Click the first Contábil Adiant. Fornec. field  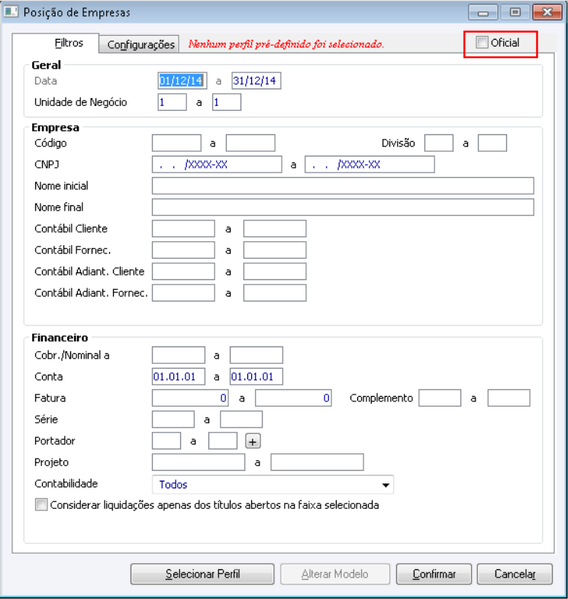click(183, 293)
